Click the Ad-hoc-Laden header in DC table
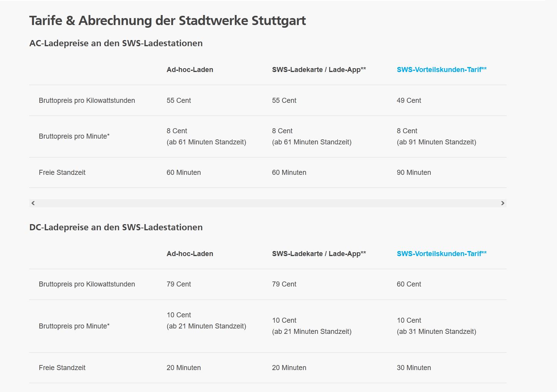 190,254
